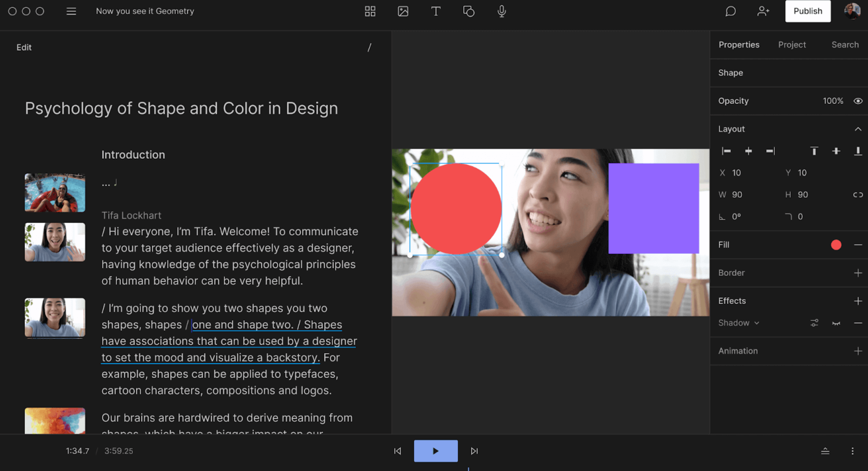Expand the timeline tracks panel
The width and height of the screenshot is (868, 471).
click(825, 451)
